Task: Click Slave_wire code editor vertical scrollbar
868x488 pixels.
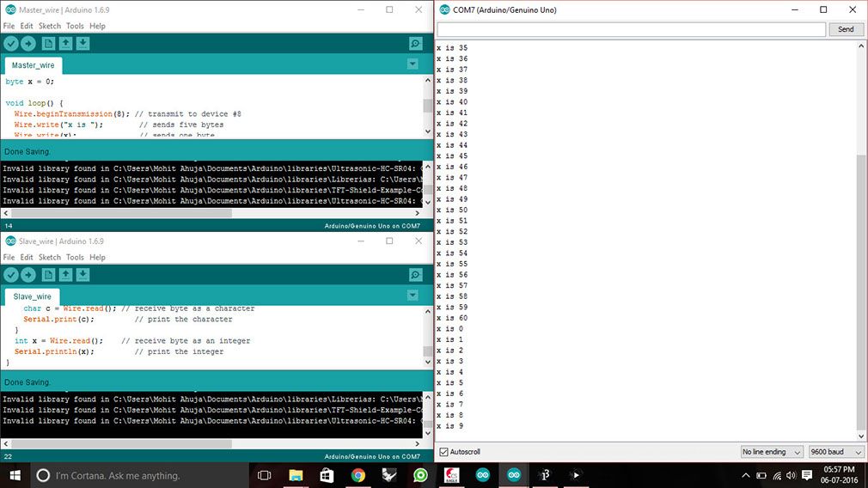Action: pyautogui.click(x=427, y=337)
